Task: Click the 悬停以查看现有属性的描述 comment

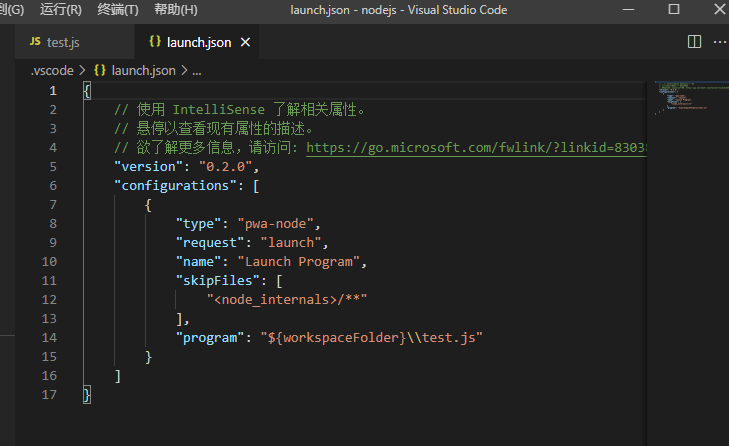Action: pos(213,129)
